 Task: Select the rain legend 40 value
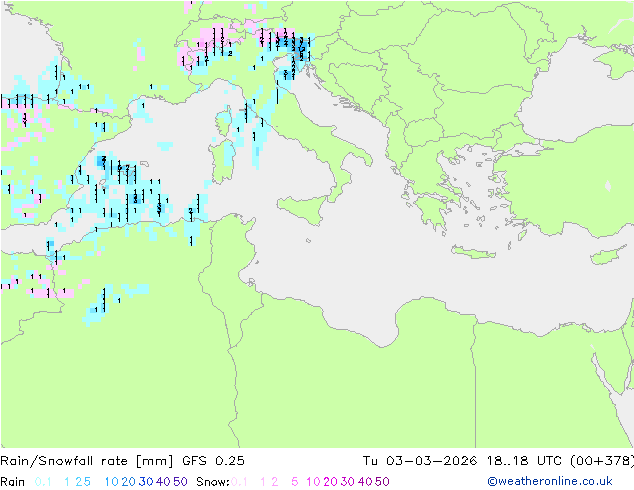tap(163, 482)
